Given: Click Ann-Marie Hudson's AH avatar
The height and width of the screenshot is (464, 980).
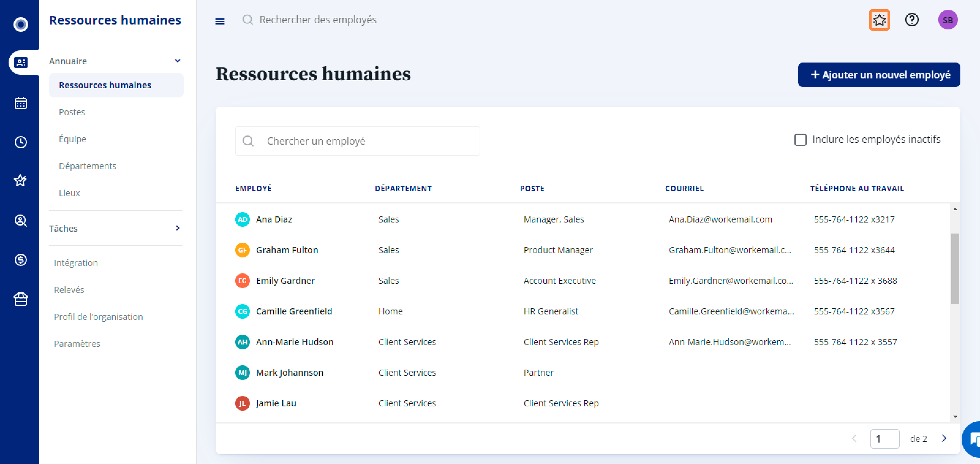Looking at the screenshot, I should [242, 342].
